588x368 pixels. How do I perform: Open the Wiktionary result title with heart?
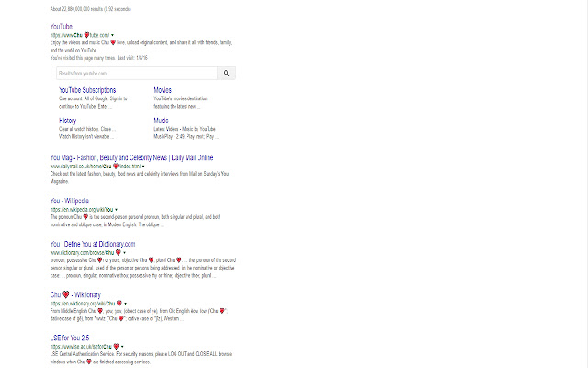pyautogui.click(x=75, y=294)
